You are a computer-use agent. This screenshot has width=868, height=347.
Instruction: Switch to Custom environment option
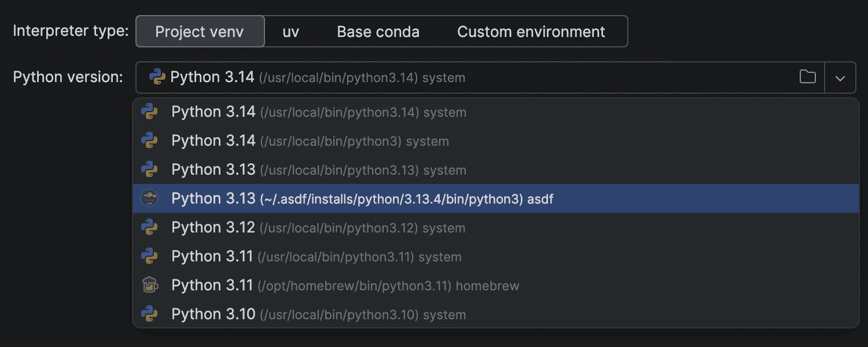531,31
